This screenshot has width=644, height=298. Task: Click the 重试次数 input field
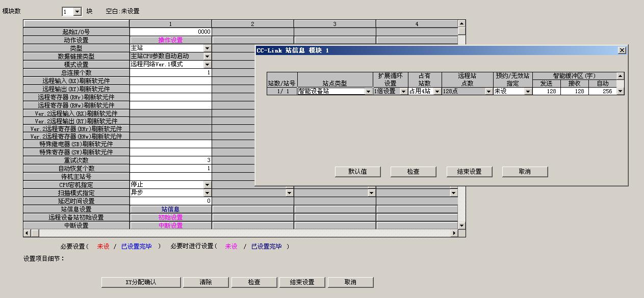coord(170,160)
